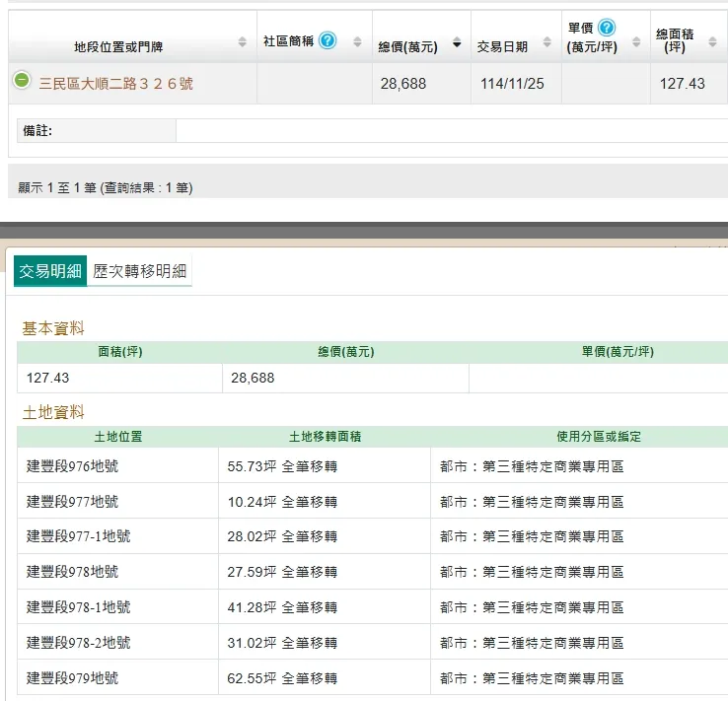Screen dimensions: 728x701
Task: Select the 基本資料 section heading
Action: (53, 328)
